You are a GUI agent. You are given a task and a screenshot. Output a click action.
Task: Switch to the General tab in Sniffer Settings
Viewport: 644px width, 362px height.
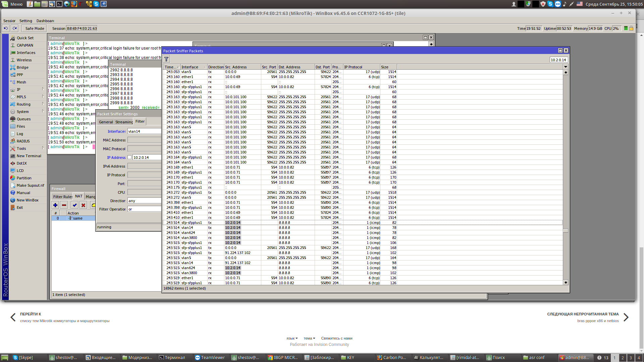pos(106,122)
